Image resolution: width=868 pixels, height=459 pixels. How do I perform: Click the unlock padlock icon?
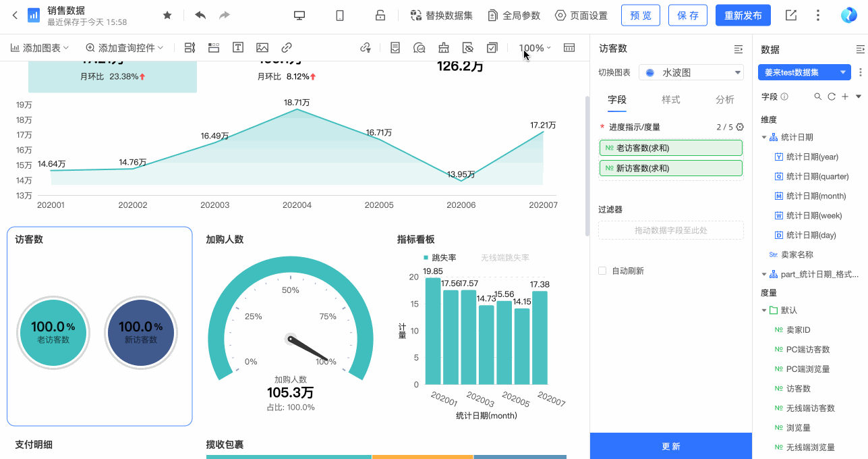[x=380, y=16]
